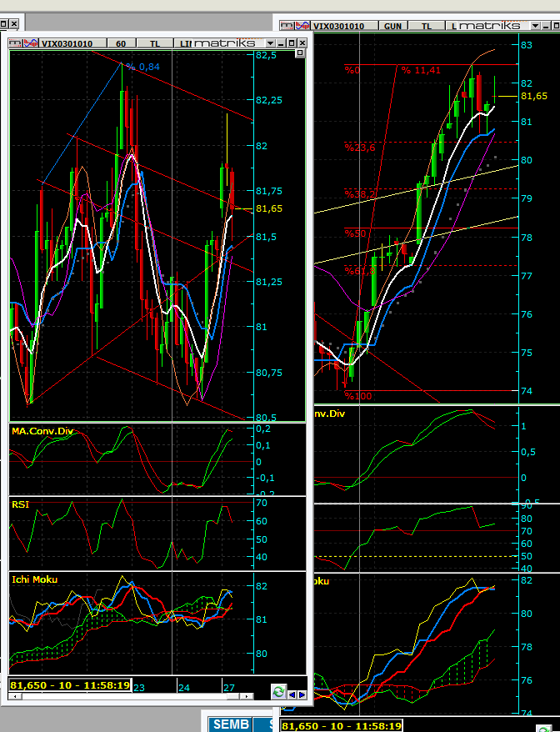
Task: Maximize the left chart window
Action: click(292, 43)
